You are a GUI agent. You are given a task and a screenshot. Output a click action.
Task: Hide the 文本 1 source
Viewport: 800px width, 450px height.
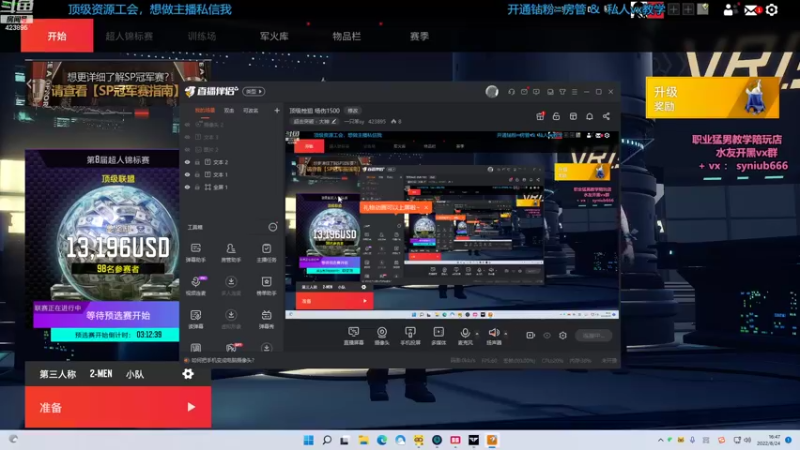[187, 174]
